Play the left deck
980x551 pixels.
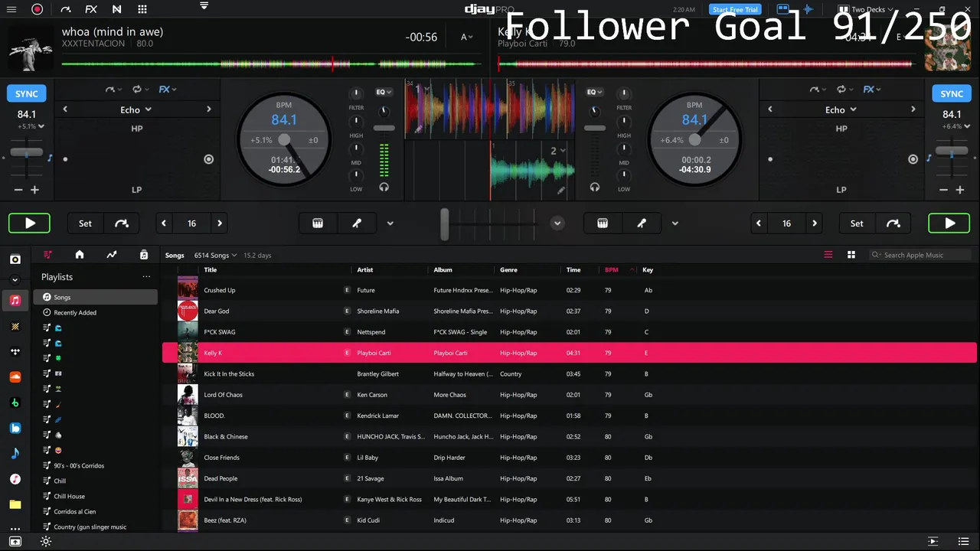[x=30, y=223]
